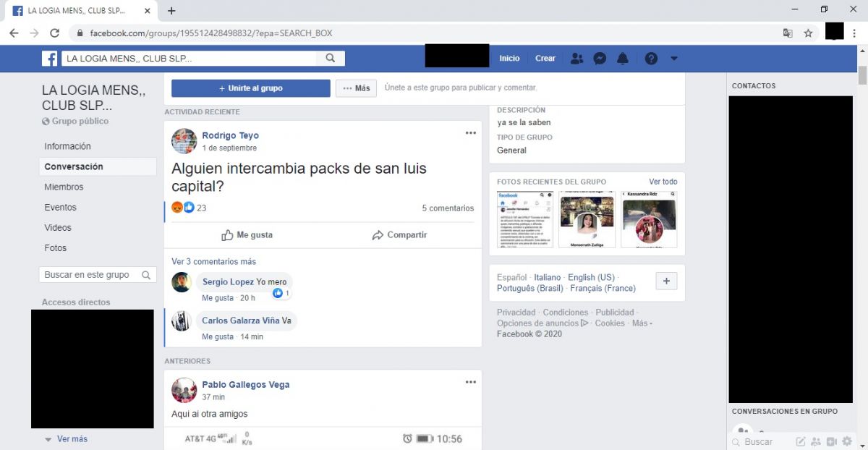Click the Facebook logo in the header
The image size is (868, 450).
49,59
